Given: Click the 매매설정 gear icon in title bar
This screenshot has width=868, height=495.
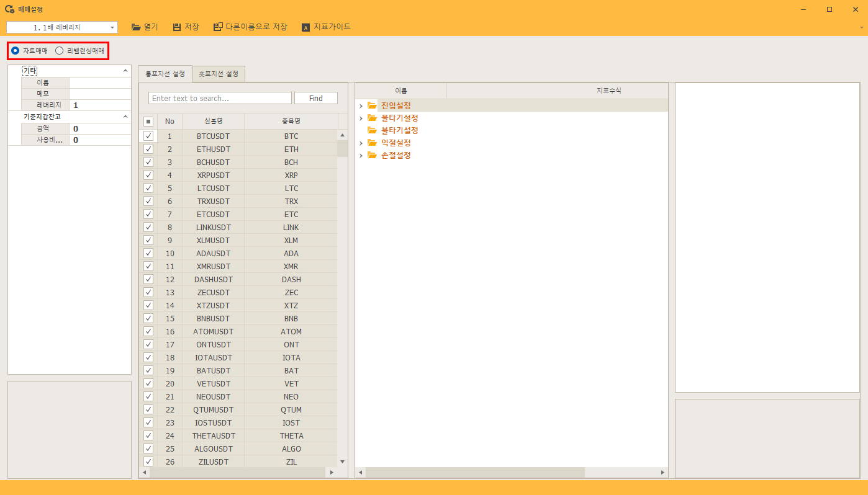Looking at the screenshot, I should click(9, 9).
